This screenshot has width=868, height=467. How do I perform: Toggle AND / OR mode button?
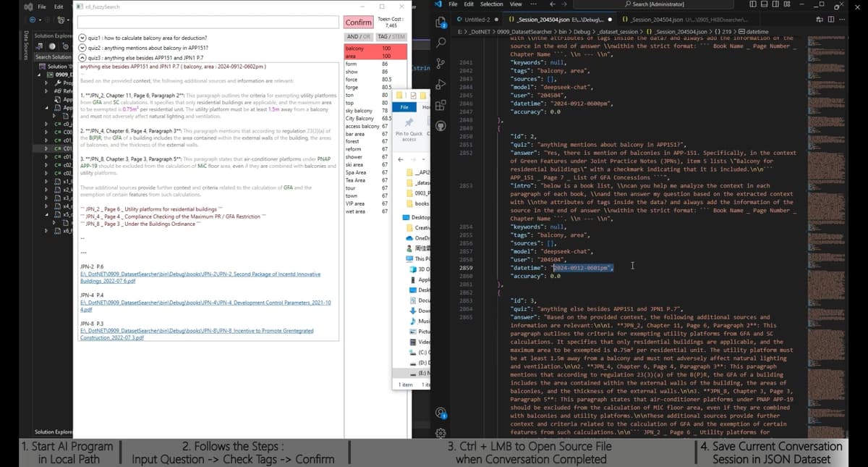coord(359,36)
